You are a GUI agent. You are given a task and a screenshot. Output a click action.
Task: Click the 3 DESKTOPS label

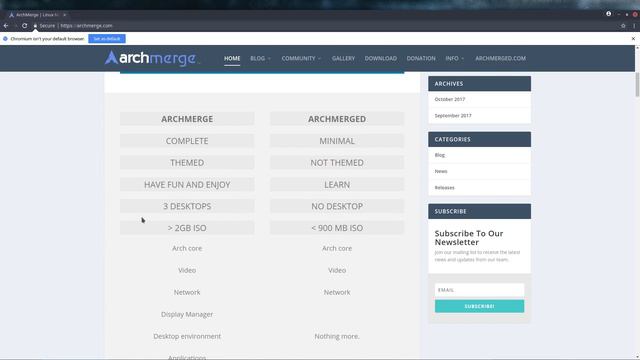coord(187,206)
